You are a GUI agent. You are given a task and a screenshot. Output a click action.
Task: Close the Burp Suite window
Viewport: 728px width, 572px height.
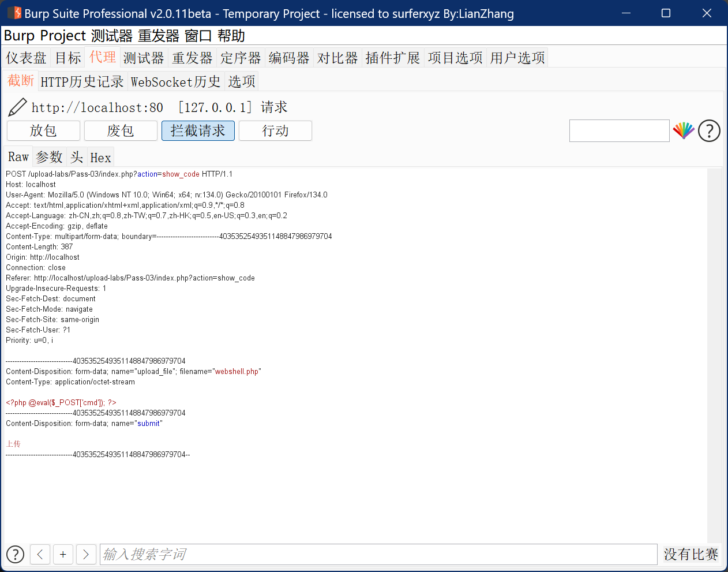(x=707, y=13)
